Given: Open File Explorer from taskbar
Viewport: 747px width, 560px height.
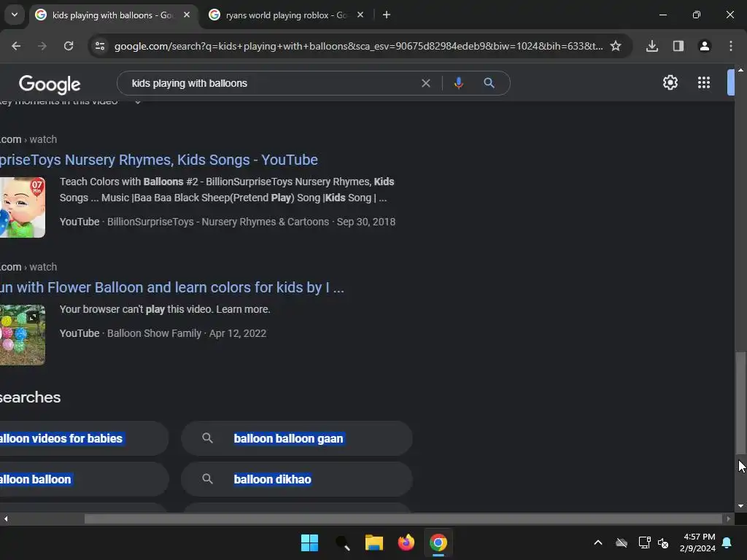Looking at the screenshot, I should [374, 542].
